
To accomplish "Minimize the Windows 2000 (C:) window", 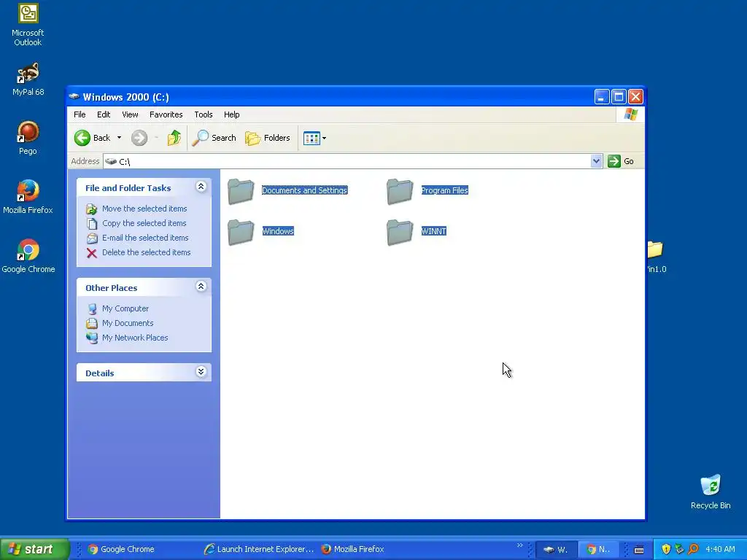I will coord(602,97).
